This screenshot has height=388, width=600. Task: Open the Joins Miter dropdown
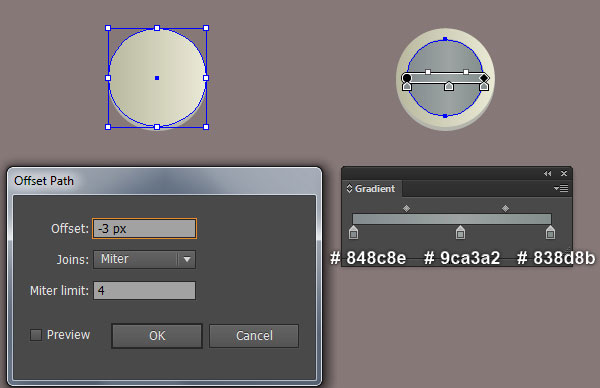(x=145, y=259)
